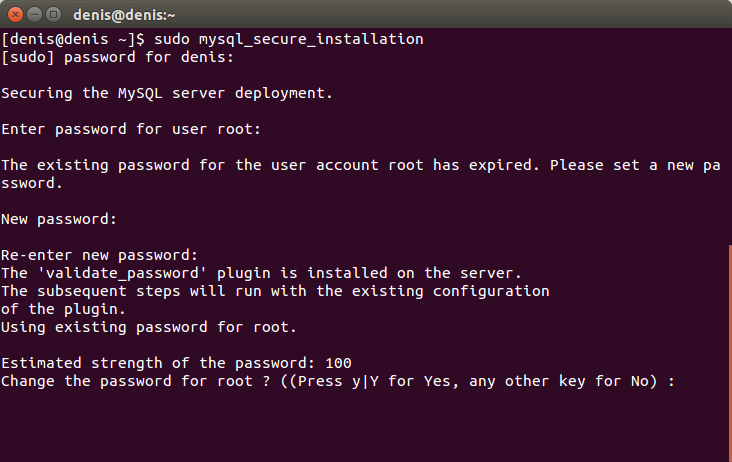Click the 'Enter password for user root:' line
The height and width of the screenshot is (462, 732).
132,129
